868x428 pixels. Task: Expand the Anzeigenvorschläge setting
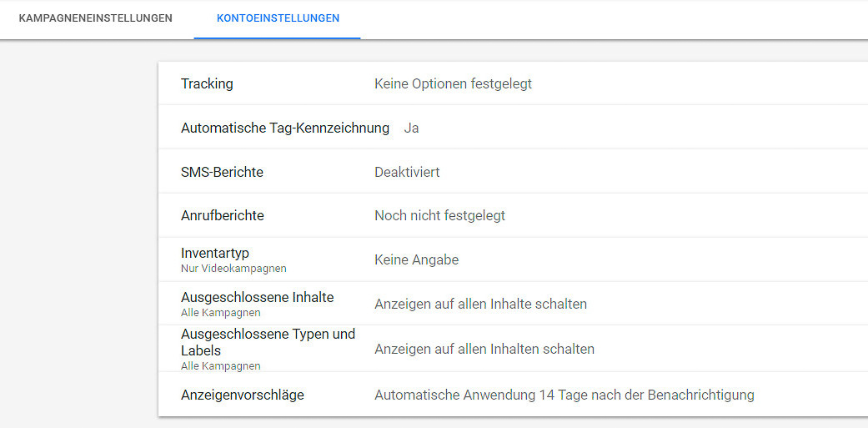click(x=242, y=395)
